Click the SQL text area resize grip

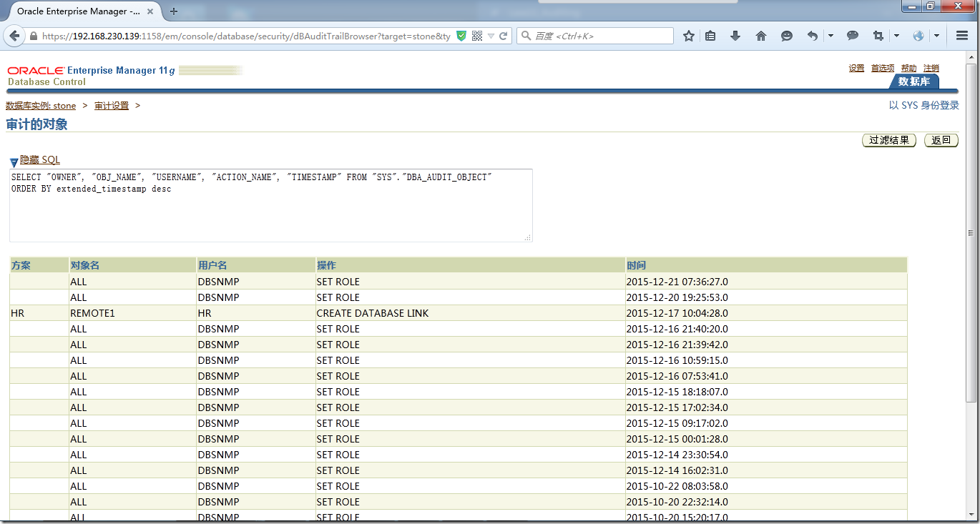528,237
